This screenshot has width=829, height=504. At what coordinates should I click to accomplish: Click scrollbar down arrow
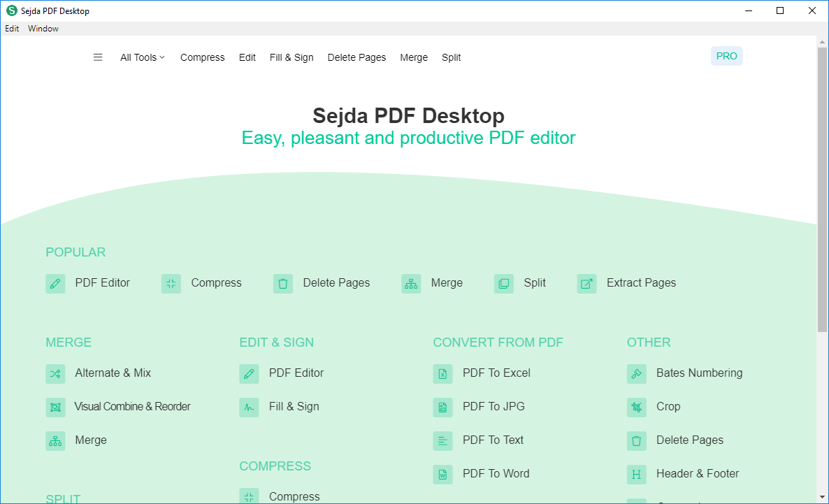tap(822, 497)
